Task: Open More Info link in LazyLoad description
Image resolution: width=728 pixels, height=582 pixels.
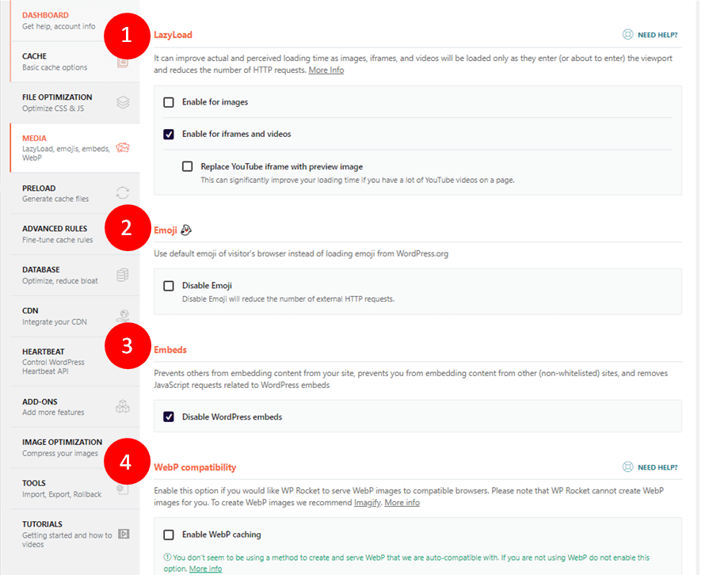Action: pyautogui.click(x=326, y=70)
